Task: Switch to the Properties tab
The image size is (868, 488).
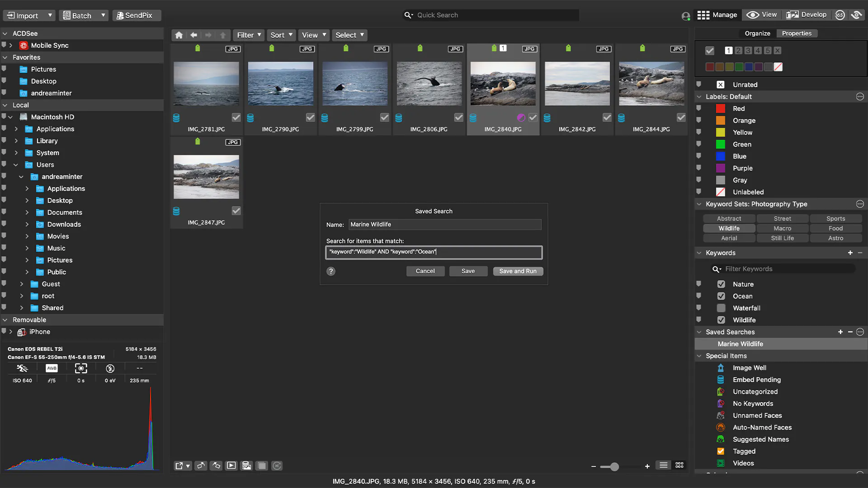Action: tap(797, 33)
